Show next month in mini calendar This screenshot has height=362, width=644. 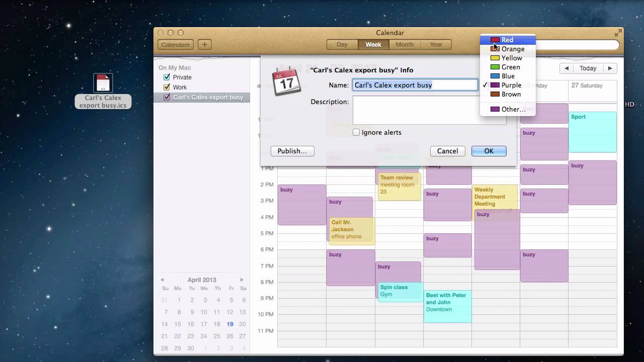(242, 280)
